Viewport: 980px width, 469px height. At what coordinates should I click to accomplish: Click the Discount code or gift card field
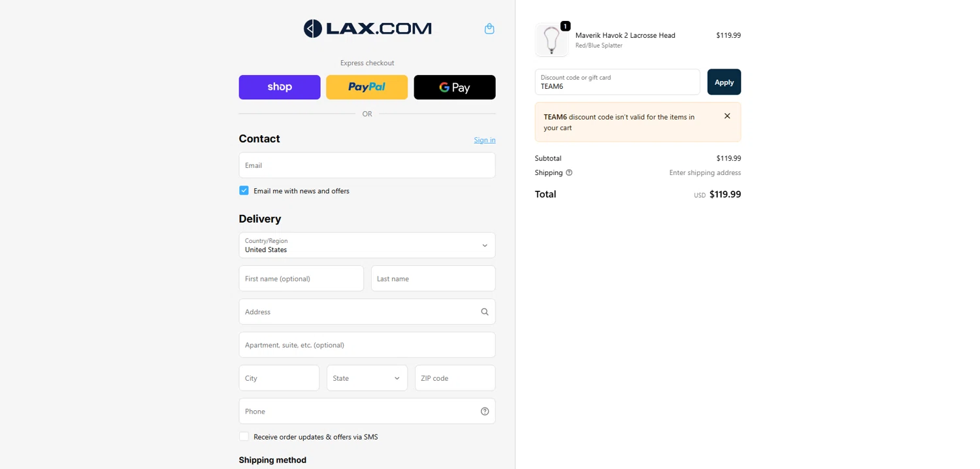point(617,82)
